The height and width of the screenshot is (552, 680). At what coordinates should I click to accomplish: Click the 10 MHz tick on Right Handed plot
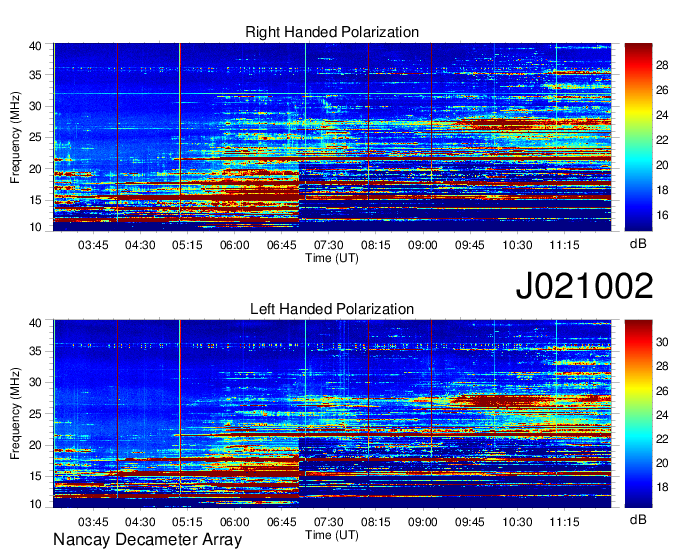pos(35,227)
